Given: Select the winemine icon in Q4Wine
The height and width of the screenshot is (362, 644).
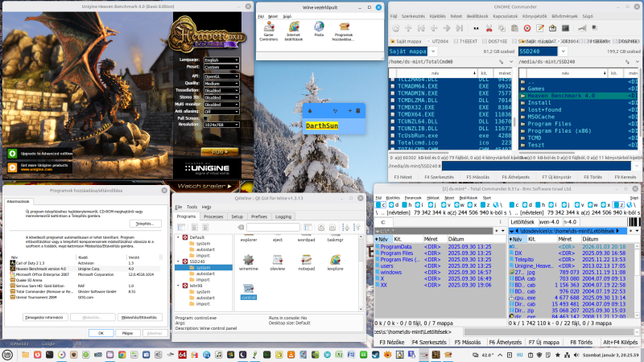Looking at the screenshot, I should click(248, 263).
